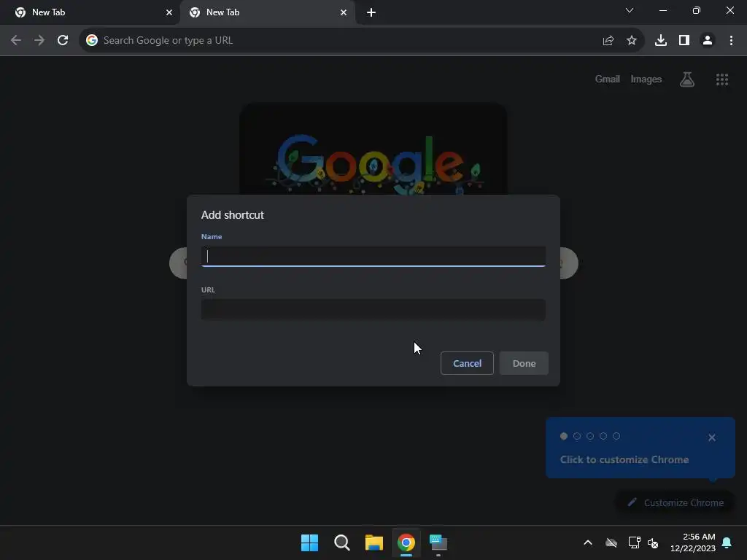Click the share this page icon

608,41
